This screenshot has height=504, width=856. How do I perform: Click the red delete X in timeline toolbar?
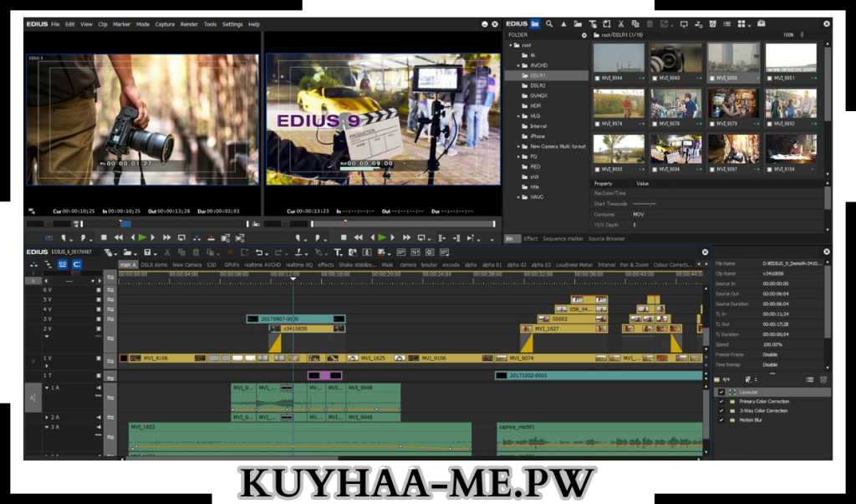[x=230, y=252]
